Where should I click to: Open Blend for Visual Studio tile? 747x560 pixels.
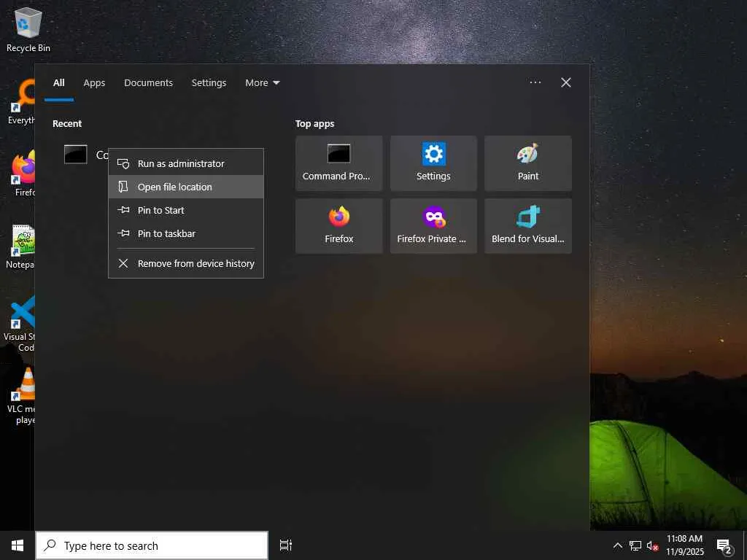(528, 226)
